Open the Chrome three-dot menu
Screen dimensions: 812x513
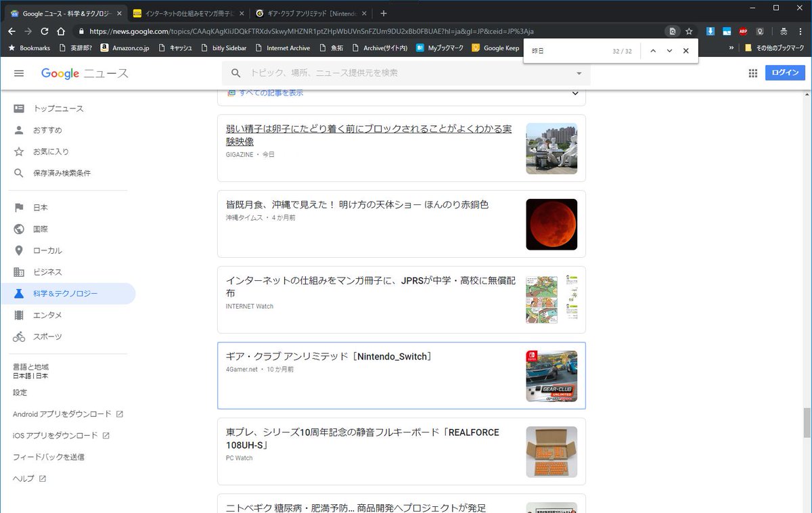pyautogui.click(x=800, y=31)
